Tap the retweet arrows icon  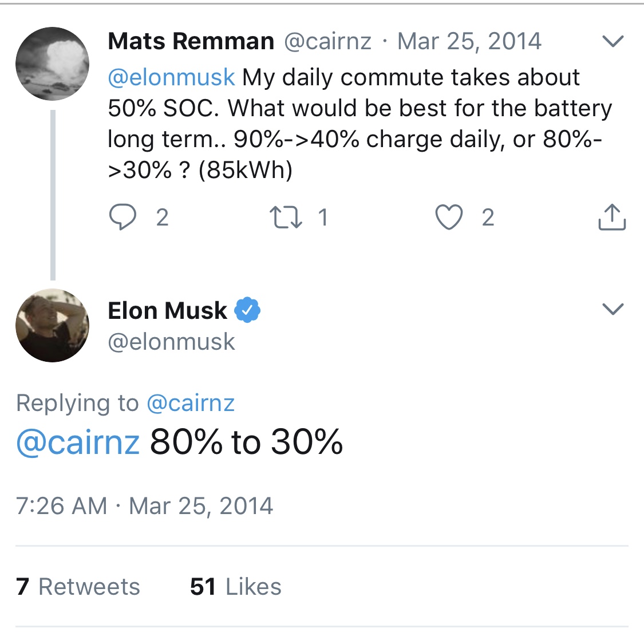(286, 218)
